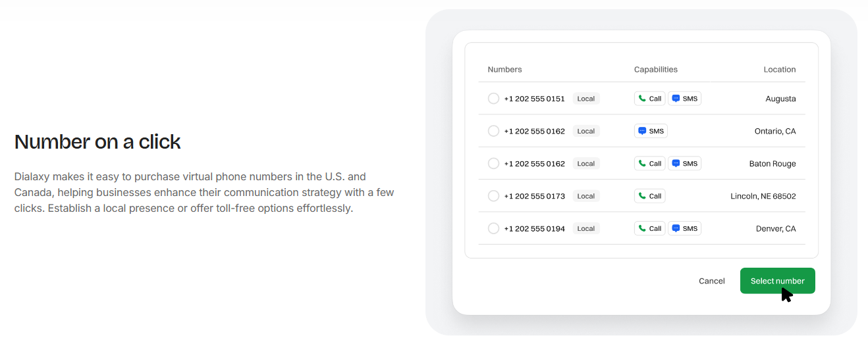The image size is (868, 346).
Task: Click the Call icon in Denver row
Action: 642,228
